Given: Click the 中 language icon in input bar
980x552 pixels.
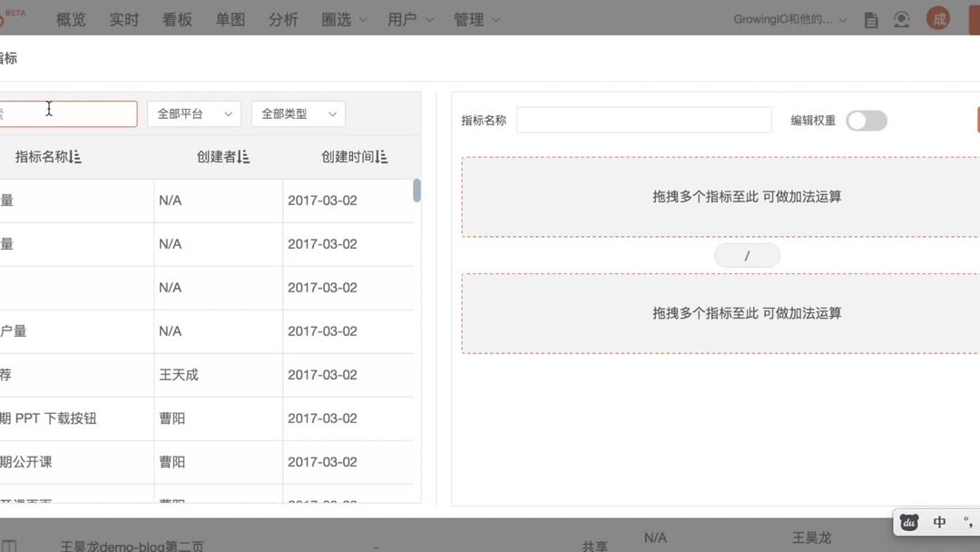Looking at the screenshot, I should [939, 522].
